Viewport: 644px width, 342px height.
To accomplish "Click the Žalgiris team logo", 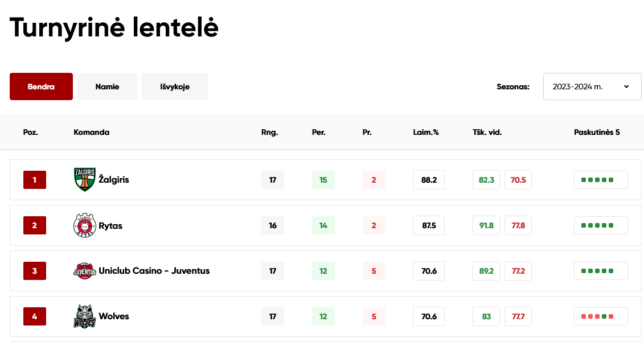I will coord(85,179).
